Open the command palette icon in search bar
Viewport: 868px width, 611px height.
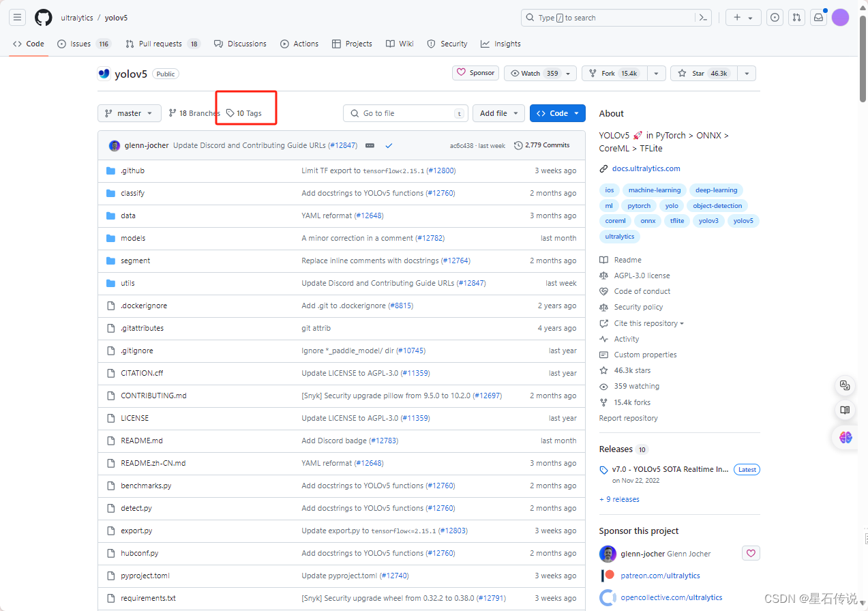coord(702,18)
